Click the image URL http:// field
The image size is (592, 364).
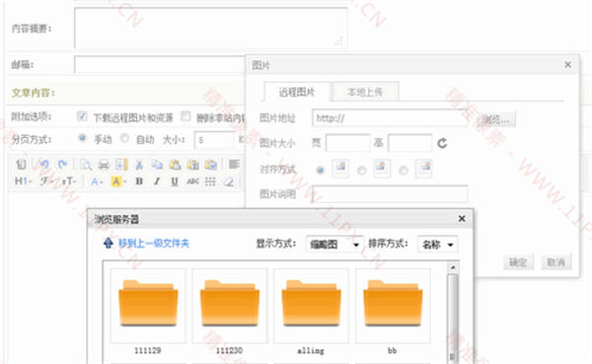pos(390,118)
